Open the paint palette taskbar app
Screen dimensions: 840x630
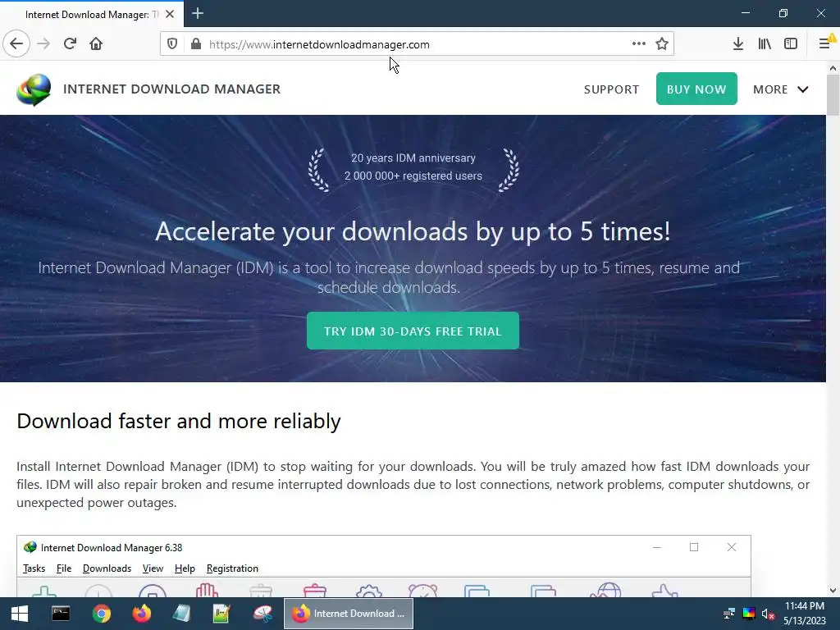point(262,614)
